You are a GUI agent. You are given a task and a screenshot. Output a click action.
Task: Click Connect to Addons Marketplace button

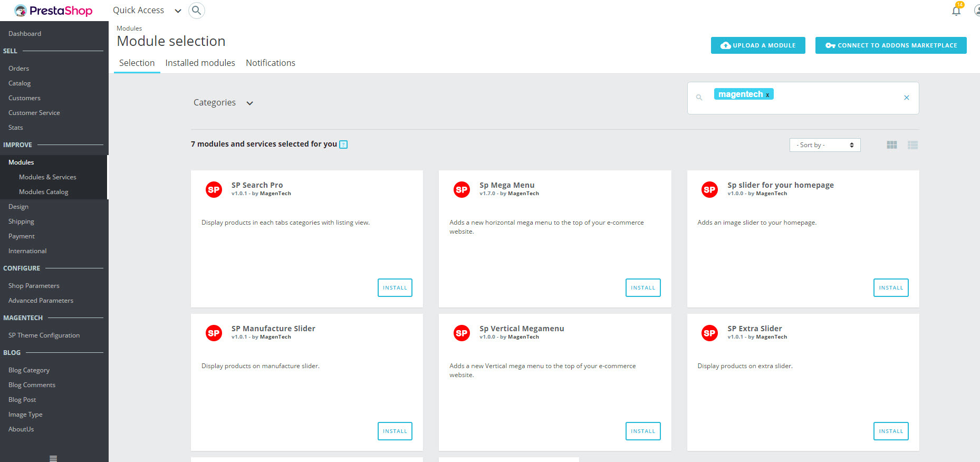pyautogui.click(x=891, y=45)
